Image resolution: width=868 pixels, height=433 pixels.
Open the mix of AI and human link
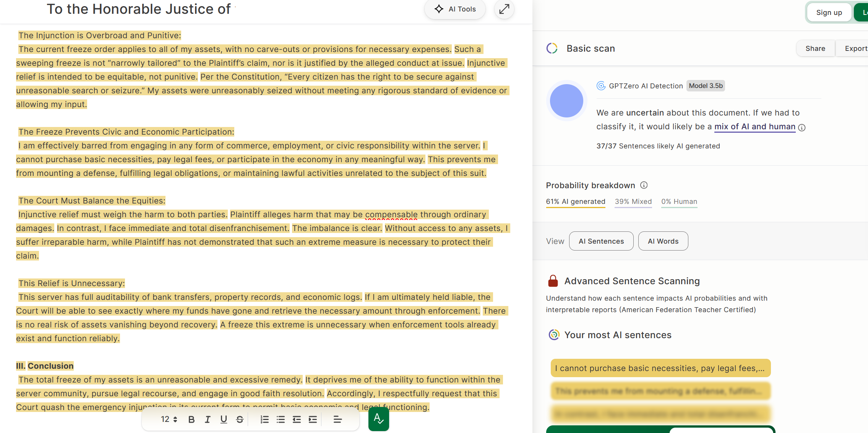click(754, 127)
